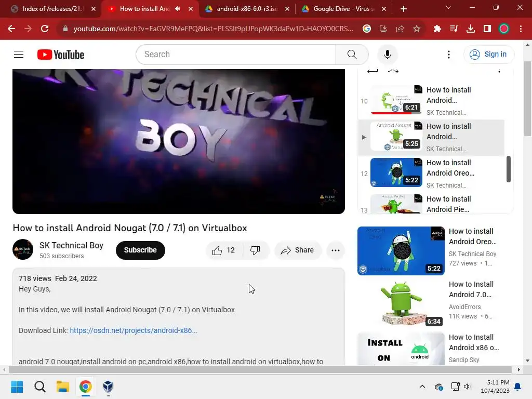Open clock and date 5:11 PM
Image resolution: width=532 pixels, height=399 pixels.
tap(495, 387)
